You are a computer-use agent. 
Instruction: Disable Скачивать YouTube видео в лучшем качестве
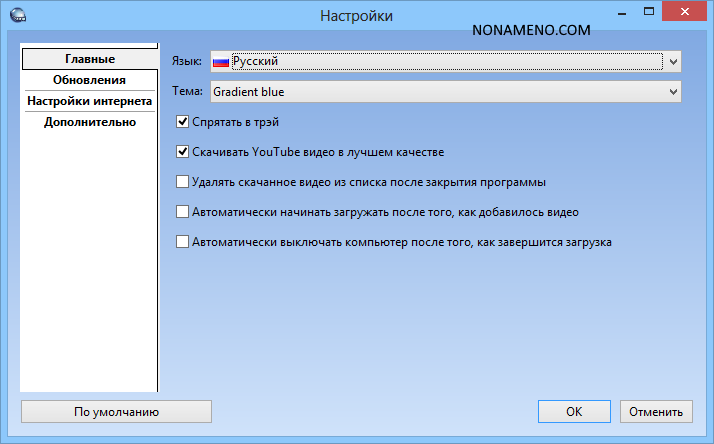182,152
